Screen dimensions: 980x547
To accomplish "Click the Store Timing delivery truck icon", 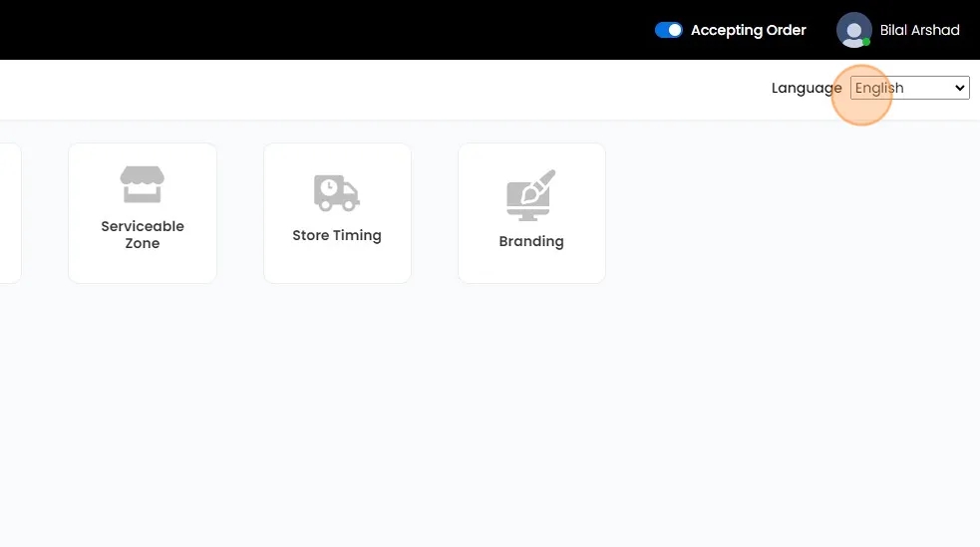I will pos(336,193).
